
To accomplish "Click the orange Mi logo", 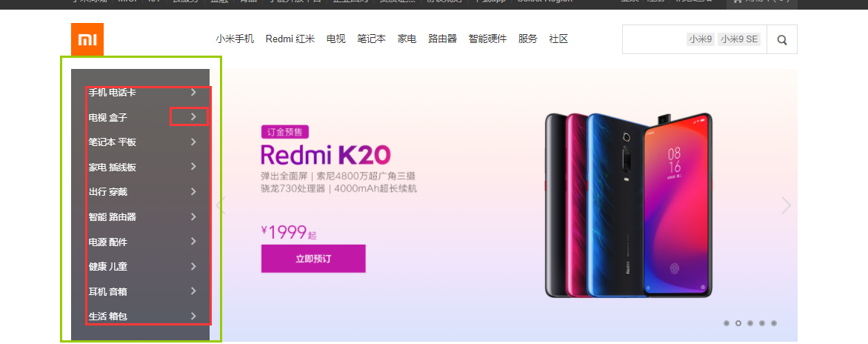I will (x=87, y=39).
